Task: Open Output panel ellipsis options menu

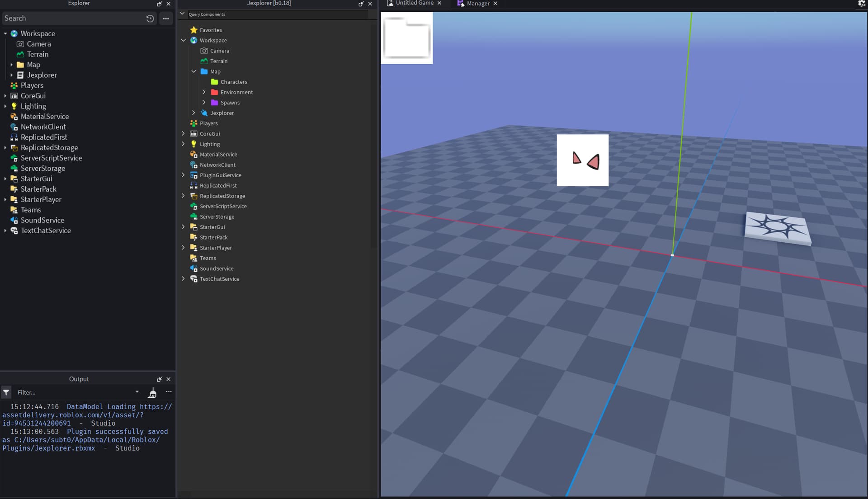Action: pyautogui.click(x=169, y=392)
